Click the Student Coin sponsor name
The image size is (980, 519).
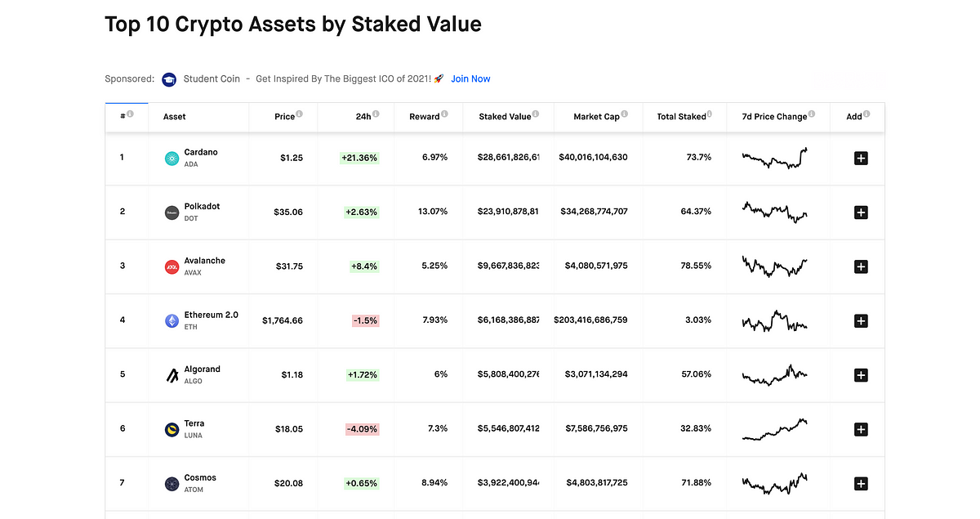[x=212, y=79]
